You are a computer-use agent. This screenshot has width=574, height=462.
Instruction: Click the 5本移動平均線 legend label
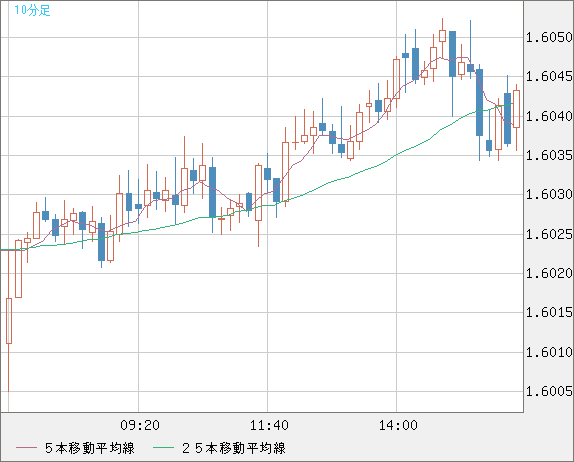[90, 448]
